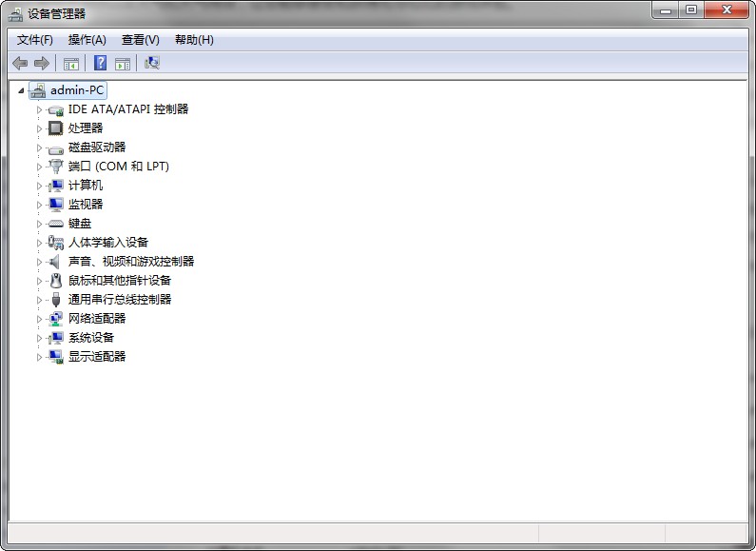Image resolution: width=756 pixels, height=551 pixels.
Task: Click the disk drive icon
Action: (56, 148)
